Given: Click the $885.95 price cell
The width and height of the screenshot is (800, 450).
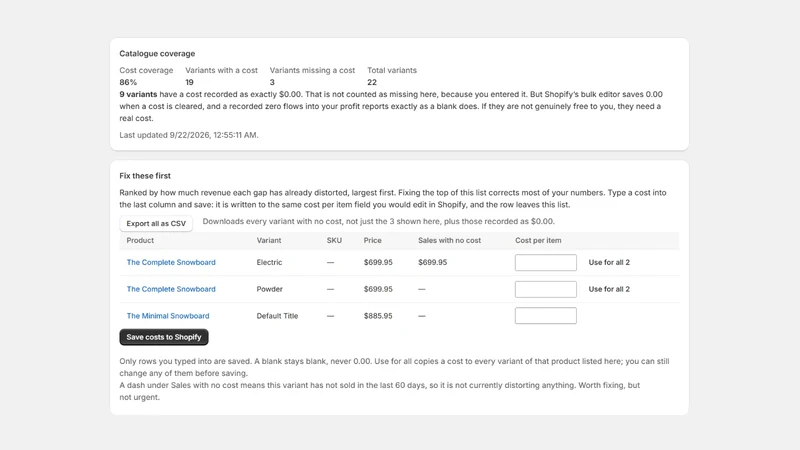Looking at the screenshot, I should 378,316.
